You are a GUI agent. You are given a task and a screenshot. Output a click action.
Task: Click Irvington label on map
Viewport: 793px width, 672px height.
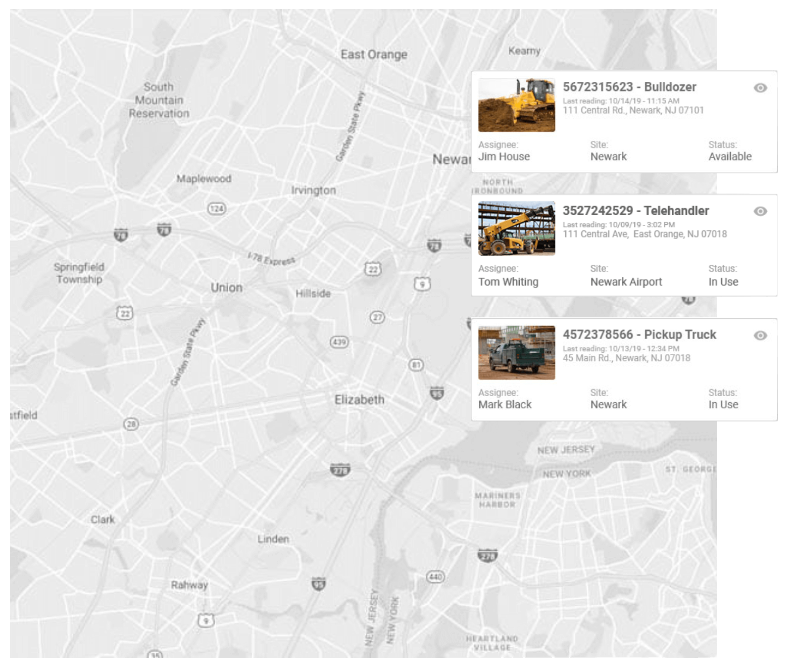pyautogui.click(x=313, y=190)
